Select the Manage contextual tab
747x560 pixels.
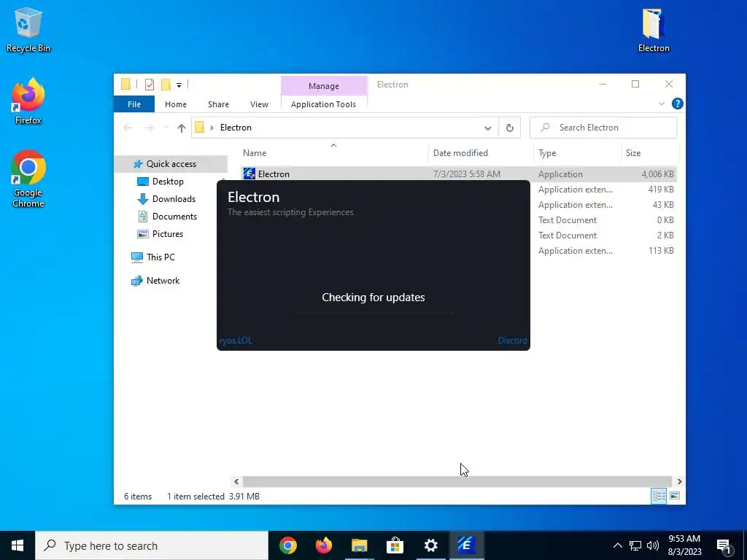(324, 86)
